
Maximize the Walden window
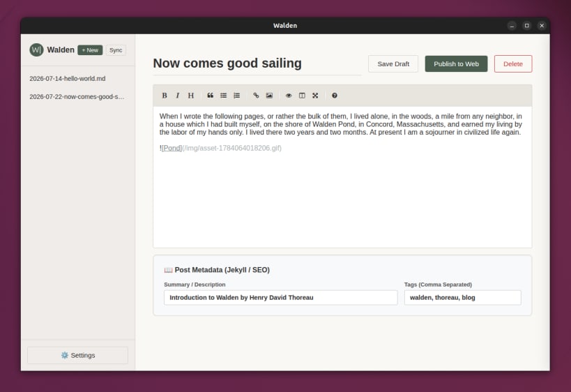click(526, 26)
